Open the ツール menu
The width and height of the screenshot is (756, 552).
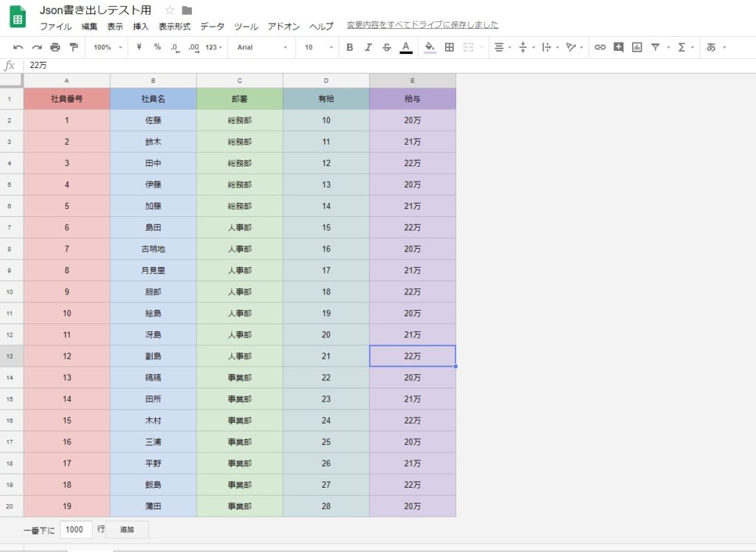click(246, 26)
